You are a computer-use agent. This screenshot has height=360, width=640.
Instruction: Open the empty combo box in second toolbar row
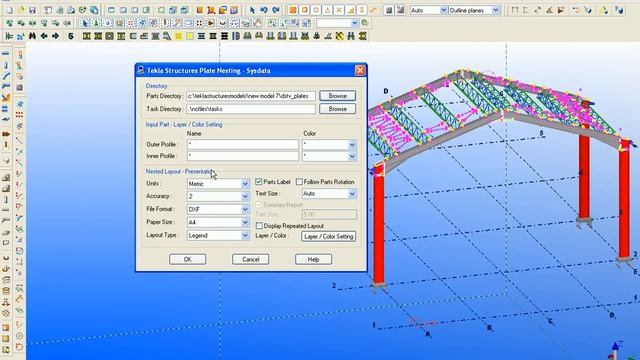tap(355, 23)
